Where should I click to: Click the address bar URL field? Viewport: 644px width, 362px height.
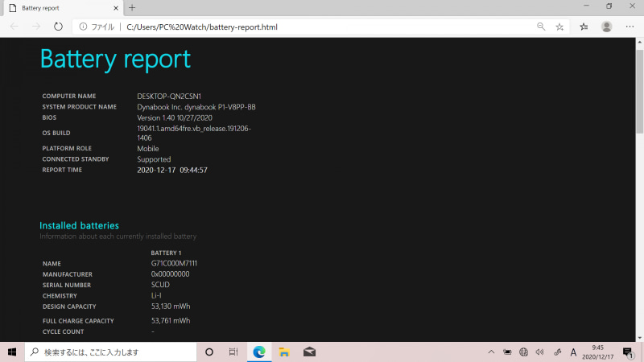320,27
